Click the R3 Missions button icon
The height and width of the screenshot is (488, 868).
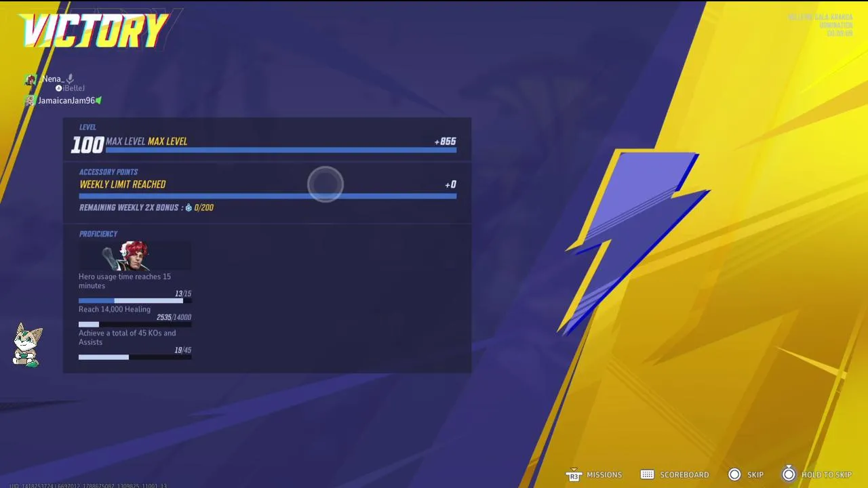[x=574, y=474]
